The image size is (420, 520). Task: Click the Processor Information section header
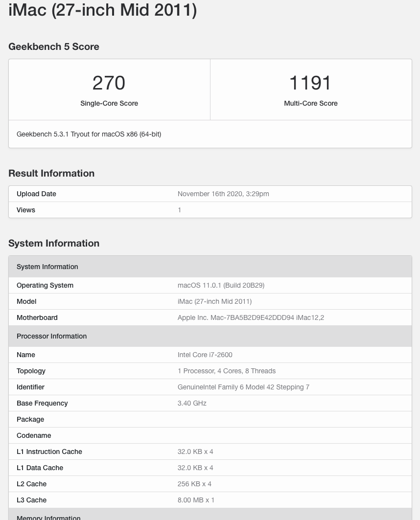click(51, 336)
